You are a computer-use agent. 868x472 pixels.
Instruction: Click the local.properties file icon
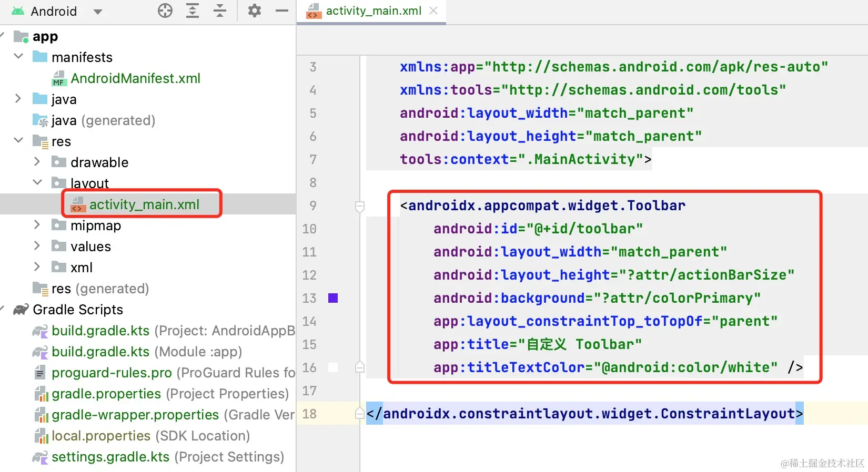coord(41,436)
